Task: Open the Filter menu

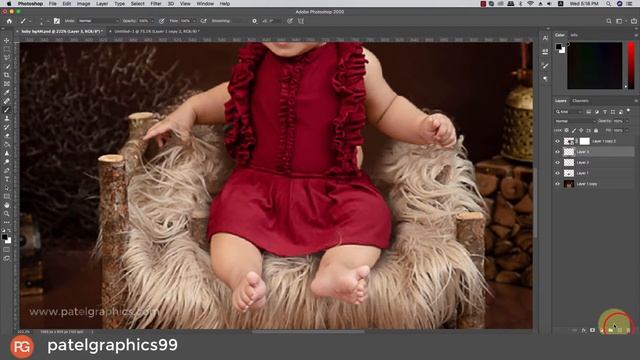Action: pyautogui.click(x=156, y=4)
